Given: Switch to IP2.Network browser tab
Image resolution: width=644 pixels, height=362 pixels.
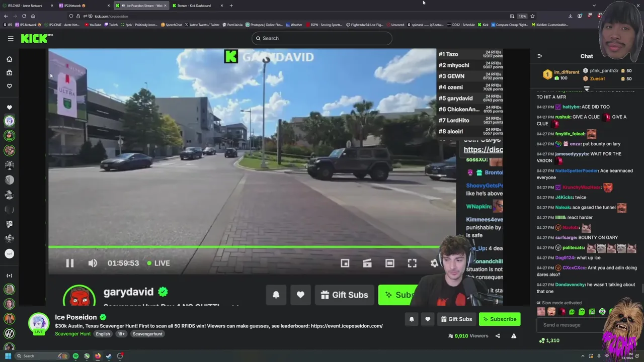Looking at the screenshot, I should pyautogui.click(x=83, y=6).
